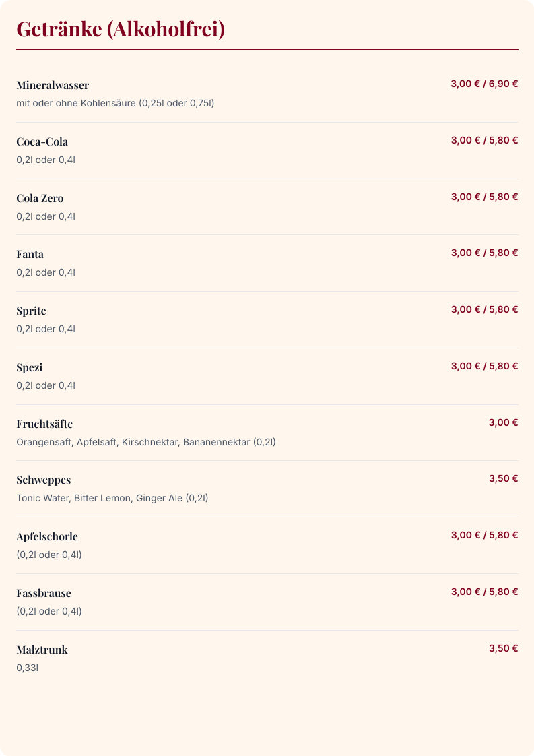Select the Fruchtsäfte item title
534x756 pixels.
44,424
